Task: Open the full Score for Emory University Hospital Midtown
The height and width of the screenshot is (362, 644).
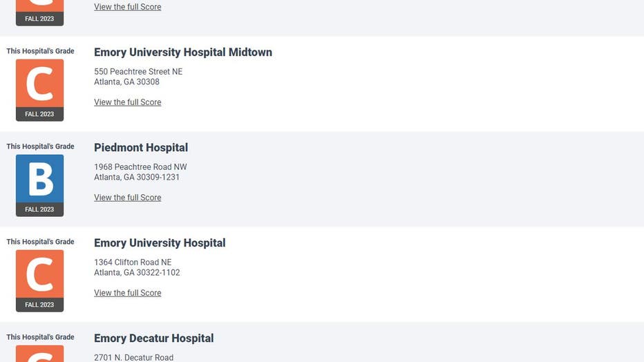Action: coord(127,102)
